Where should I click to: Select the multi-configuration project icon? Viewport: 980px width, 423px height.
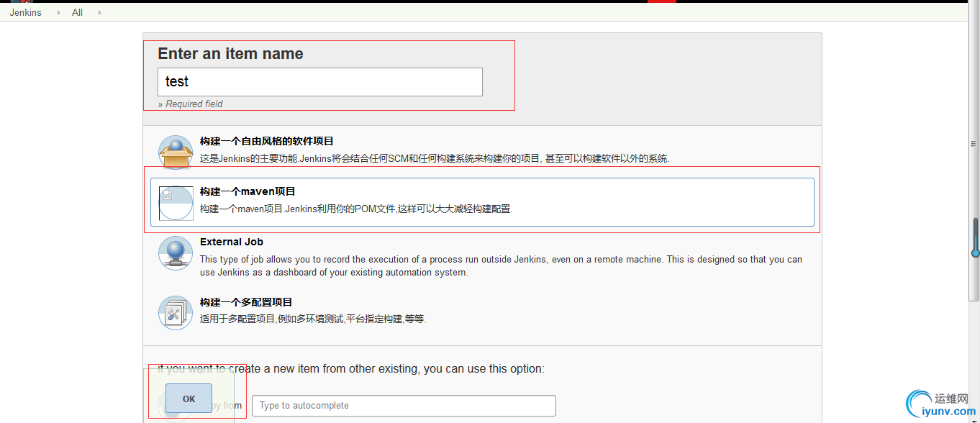(176, 313)
